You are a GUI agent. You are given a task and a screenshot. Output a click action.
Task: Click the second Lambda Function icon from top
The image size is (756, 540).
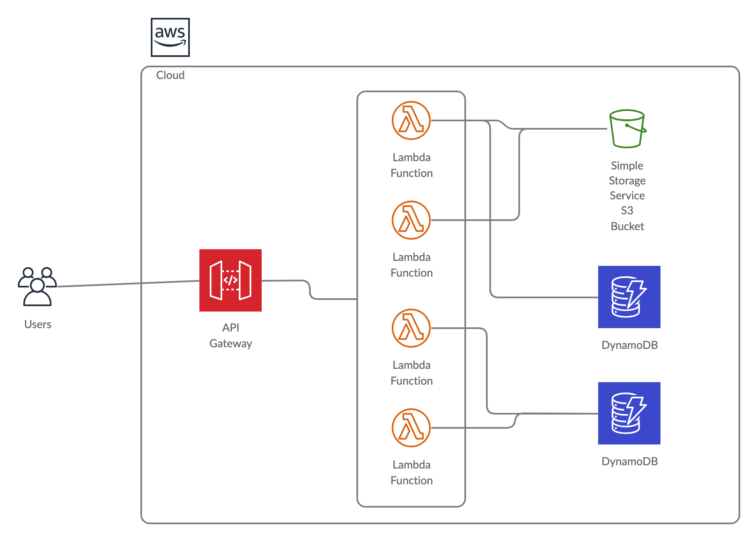click(x=411, y=220)
